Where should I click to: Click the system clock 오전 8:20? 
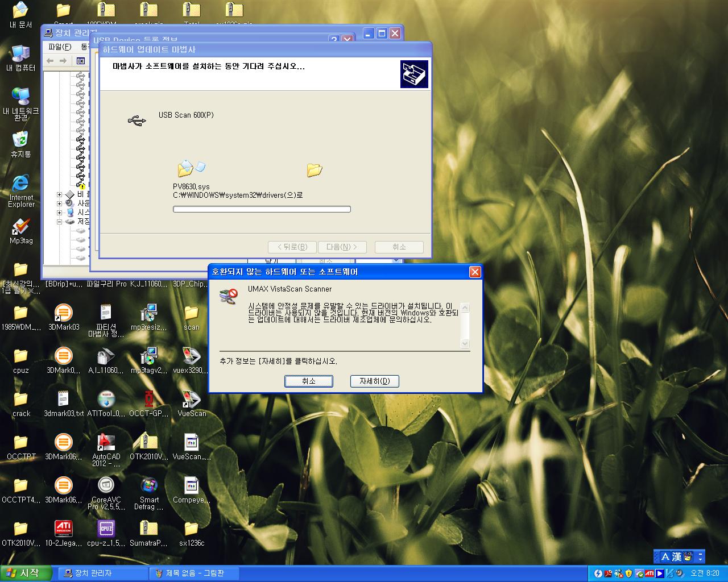click(x=705, y=573)
